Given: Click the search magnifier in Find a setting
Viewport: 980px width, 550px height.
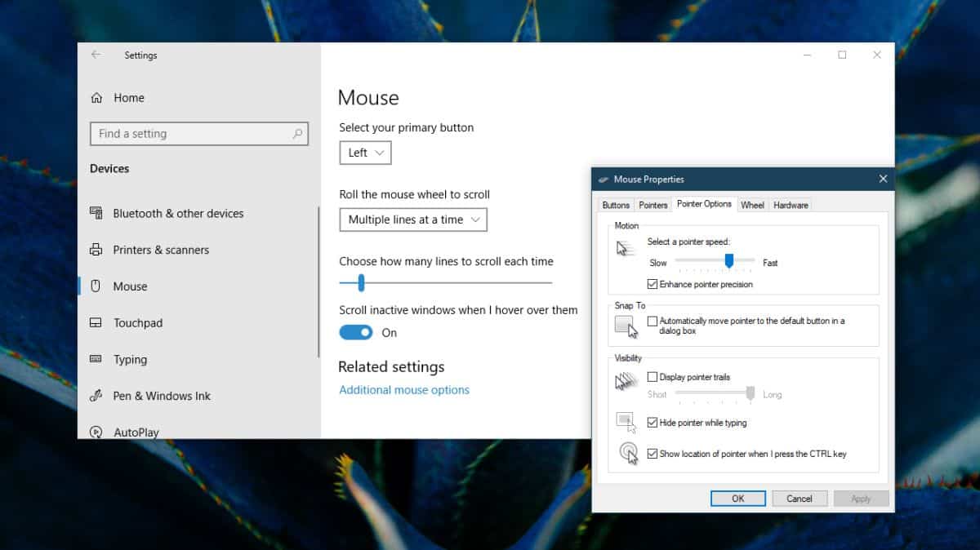Looking at the screenshot, I should [297, 134].
